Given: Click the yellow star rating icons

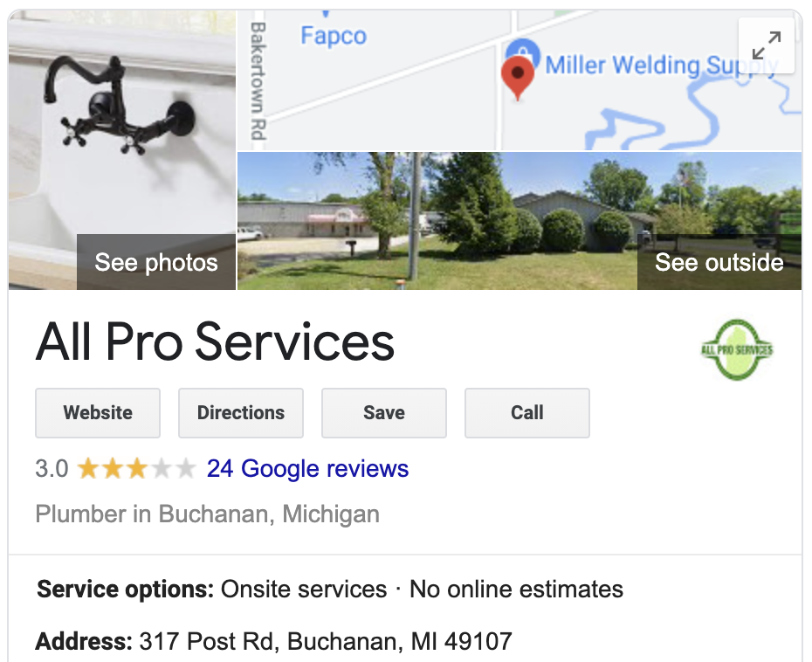Looking at the screenshot, I should coord(137,469).
